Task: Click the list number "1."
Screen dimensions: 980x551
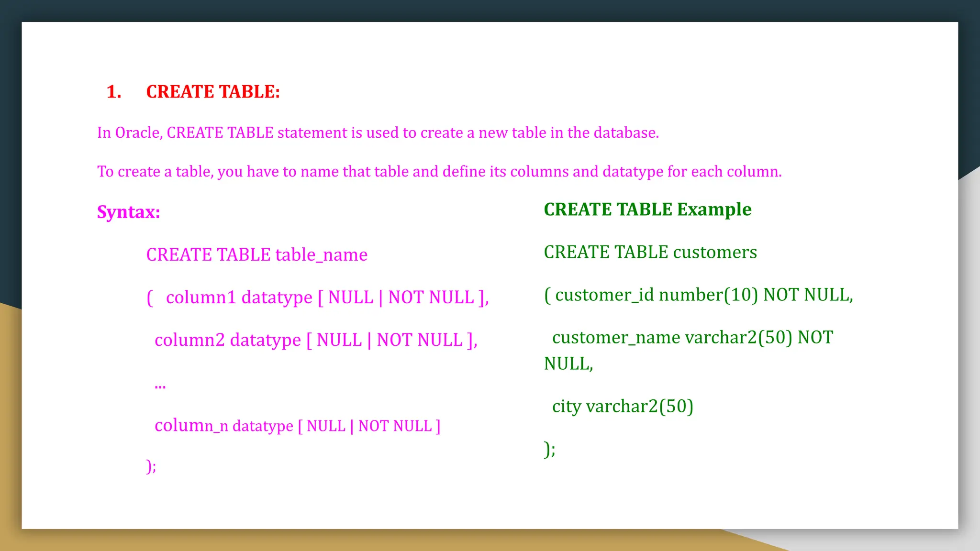Action: [x=114, y=91]
